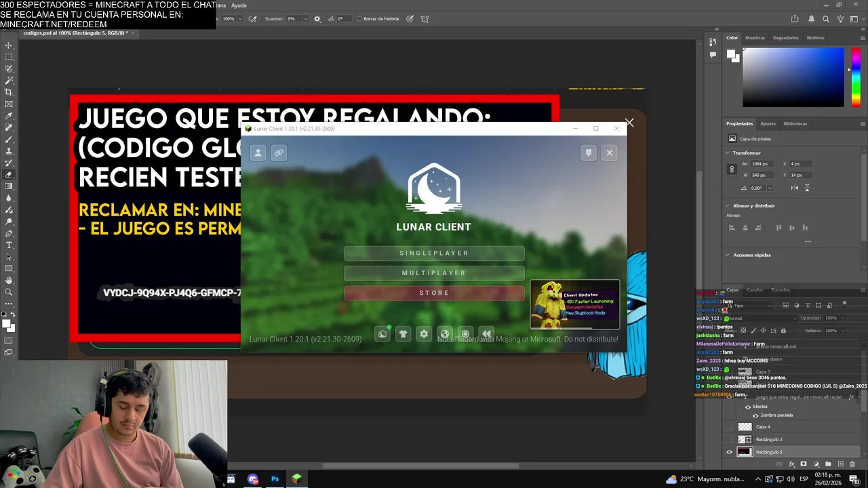Open smoothing options gear icon
This screenshot has width=868, height=488.
317,19
